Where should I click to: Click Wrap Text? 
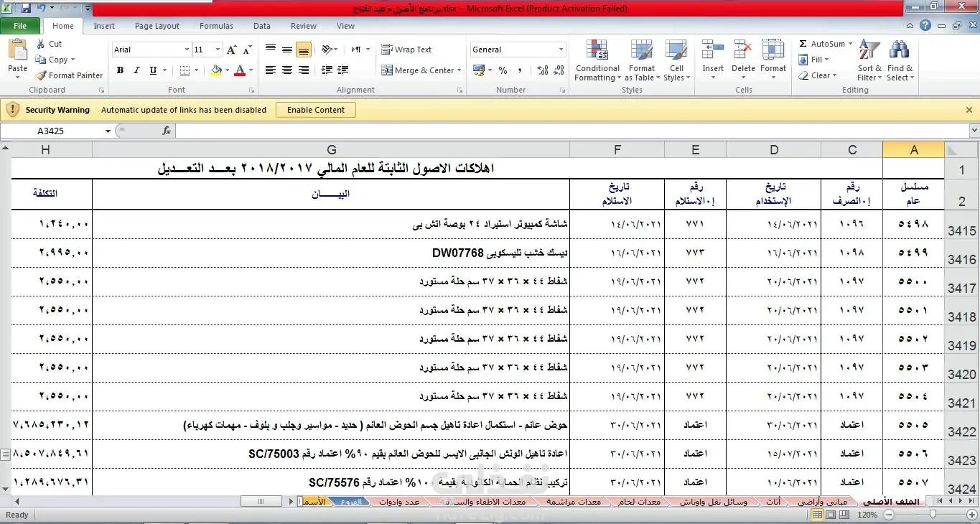click(x=406, y=50)
